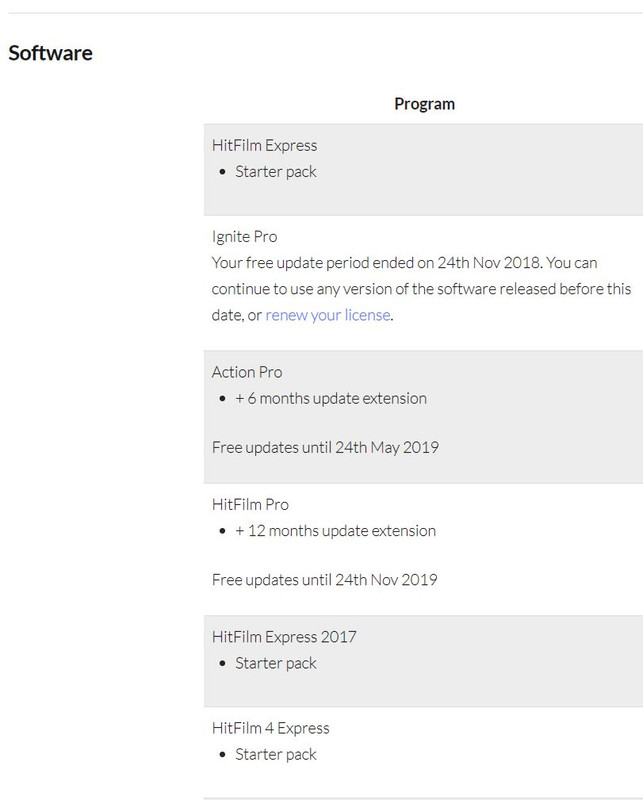The image size is (643, 800).
Task: Click Starter pack under HitFilm Express 2017
Action: click(x=276, y=663)
